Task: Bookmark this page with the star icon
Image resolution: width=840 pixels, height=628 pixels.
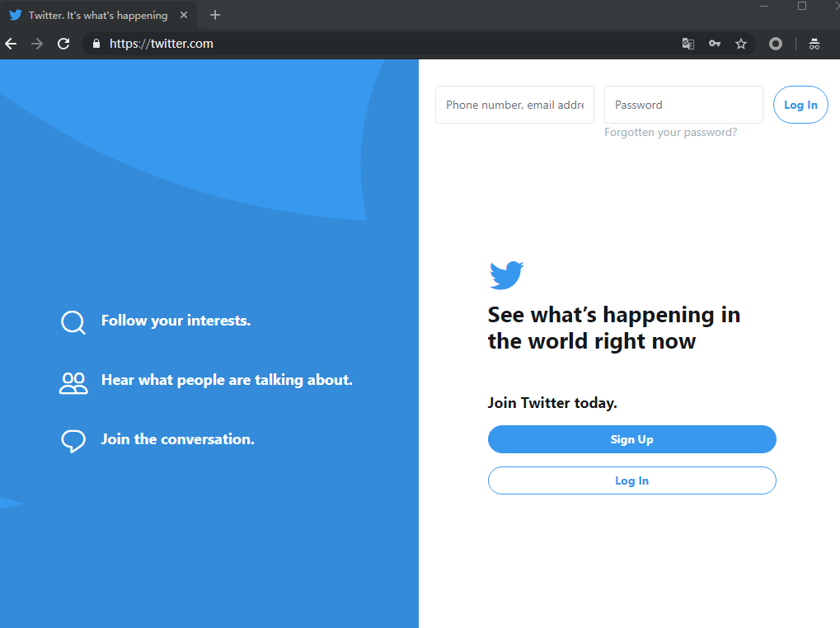Action: pos(741,44)
